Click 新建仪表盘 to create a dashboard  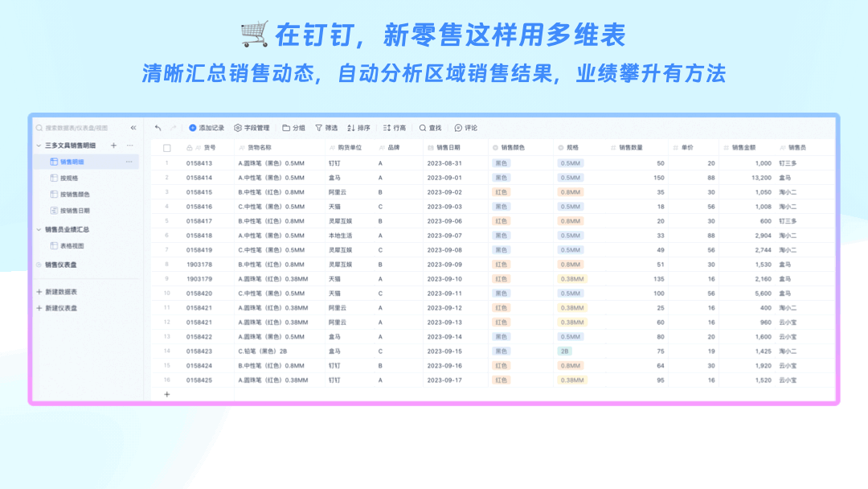tap(56, 309)
